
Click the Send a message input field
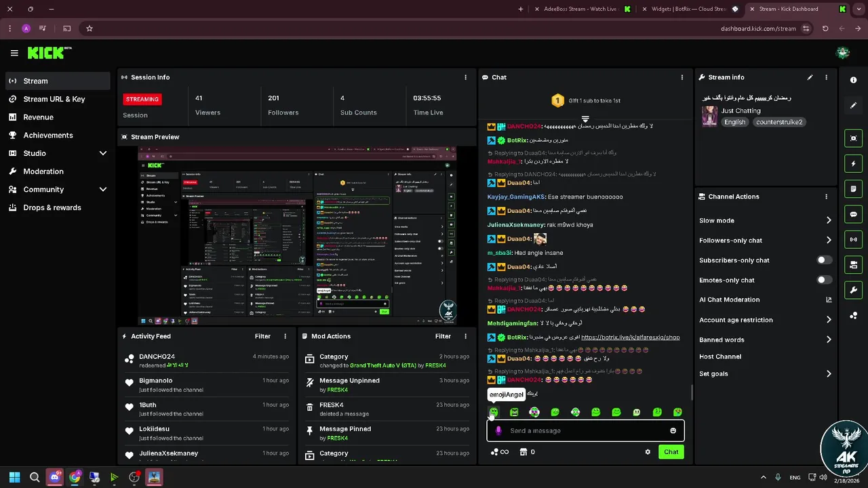point(585,430)
